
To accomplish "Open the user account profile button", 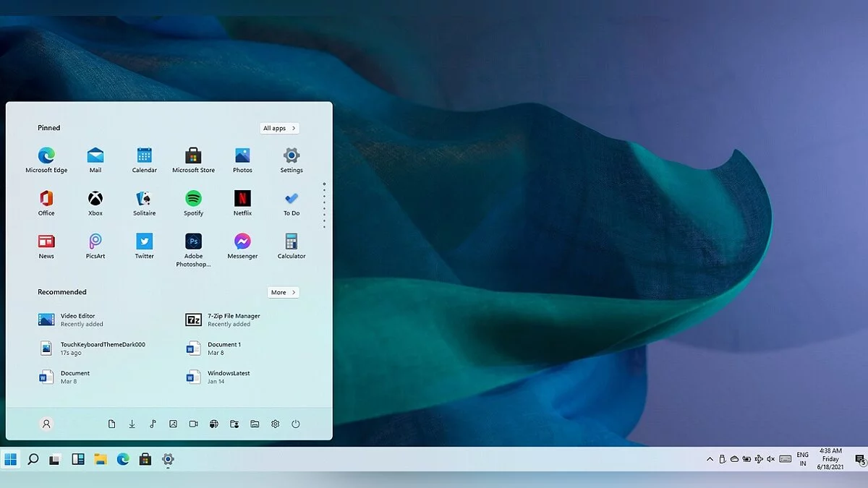I will click(46, 424).
